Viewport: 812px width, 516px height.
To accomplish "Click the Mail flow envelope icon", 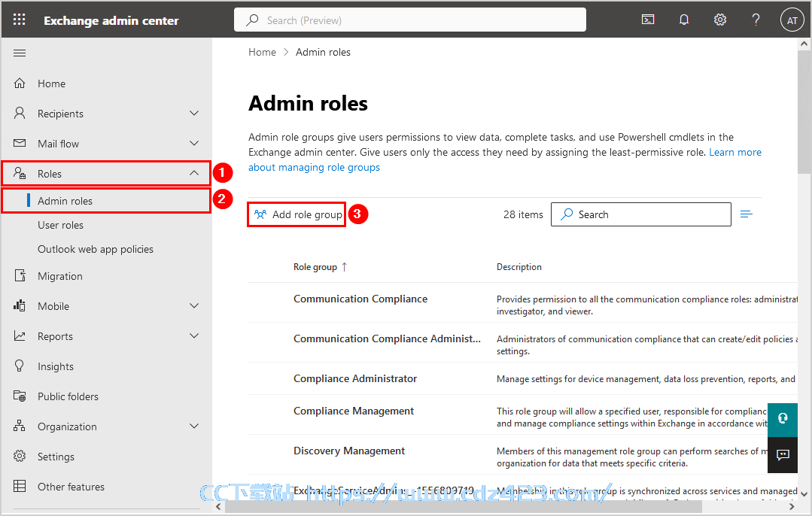I will point(20,144).
